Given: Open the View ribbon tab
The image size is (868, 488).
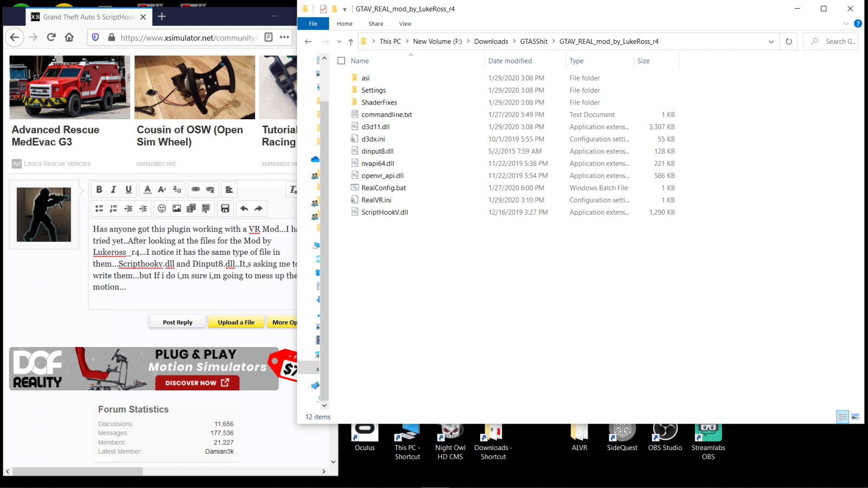Looking at the screenshot, I should click(x=405, y=24).
